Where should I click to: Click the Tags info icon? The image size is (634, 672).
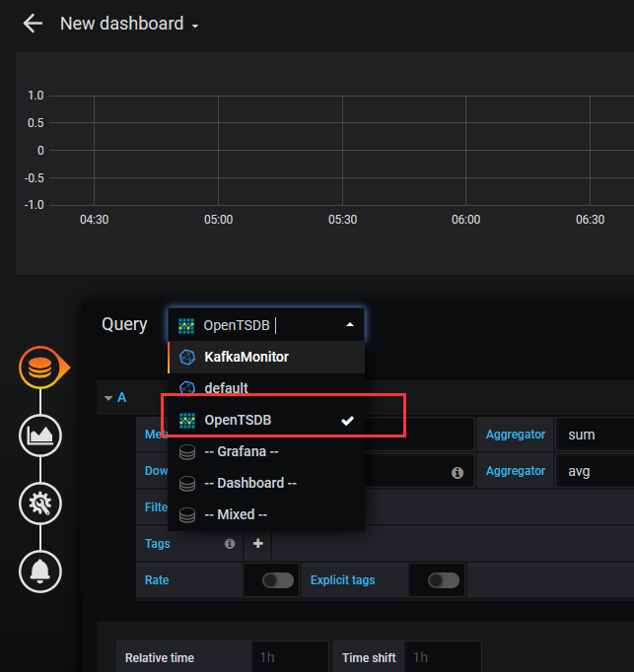[x=230, y=544]
